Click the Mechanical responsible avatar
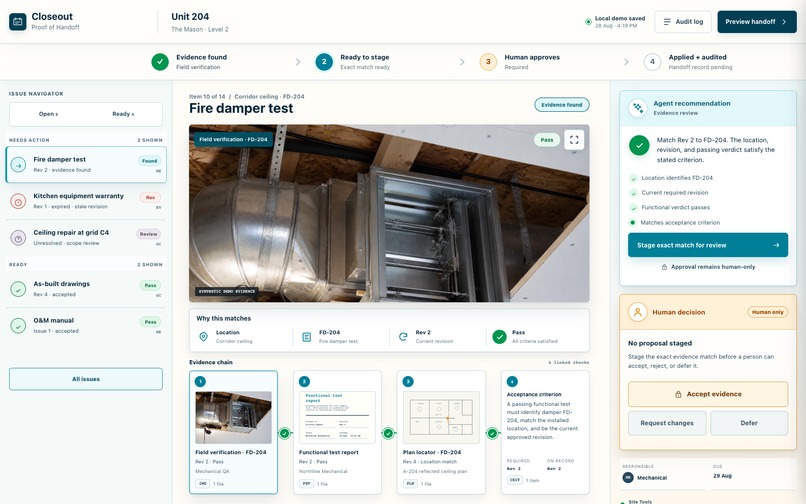Viewport: 806px width, 504px height. [628, 478]
